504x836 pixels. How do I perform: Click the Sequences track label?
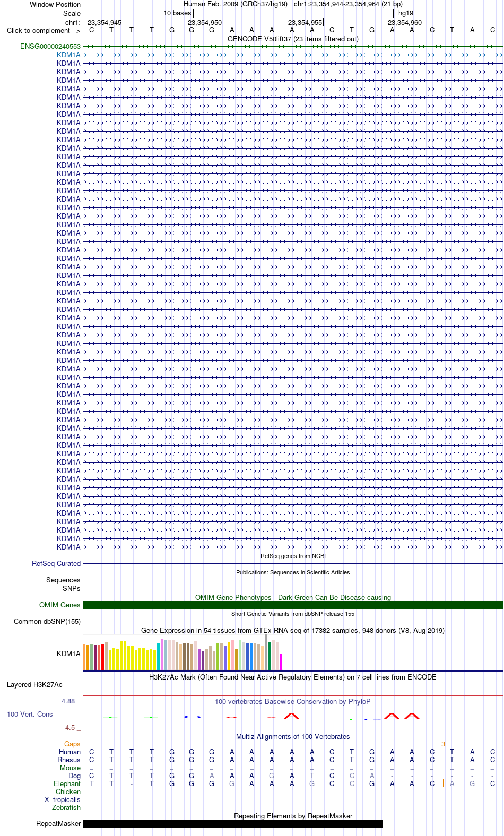(63, 580)
